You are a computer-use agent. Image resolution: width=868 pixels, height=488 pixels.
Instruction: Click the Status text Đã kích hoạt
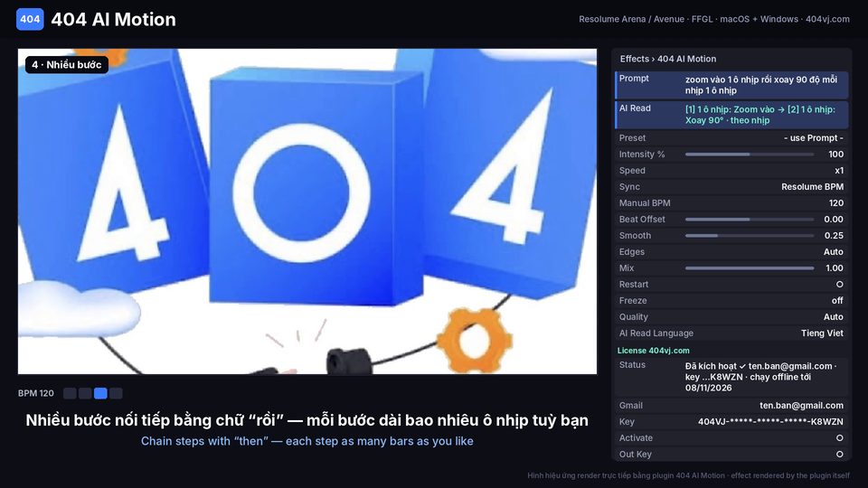tap(761, 377)
